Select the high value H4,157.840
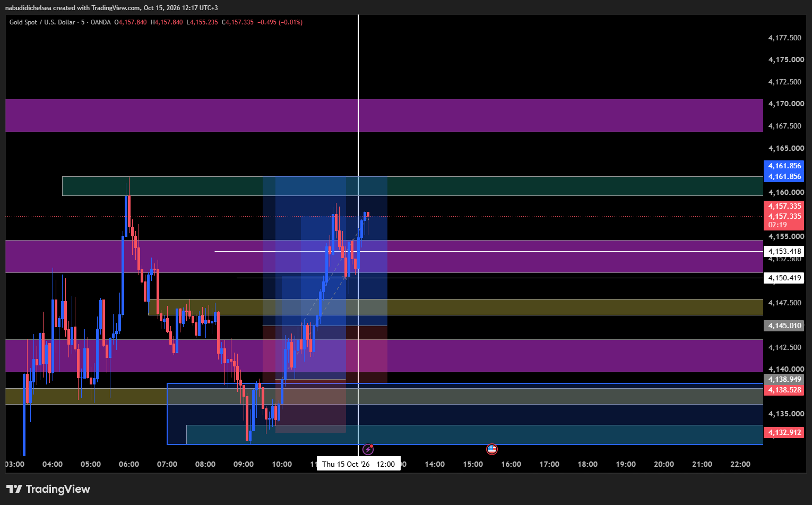Screen dimensions: 812x505 [167, 22]
